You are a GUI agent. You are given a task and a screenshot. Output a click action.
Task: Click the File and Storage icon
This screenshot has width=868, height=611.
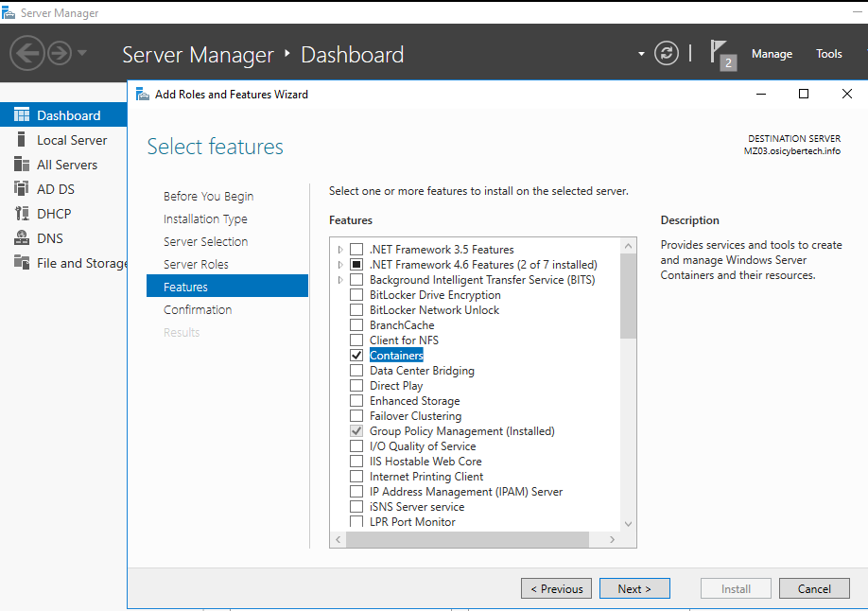pos(22,263)
